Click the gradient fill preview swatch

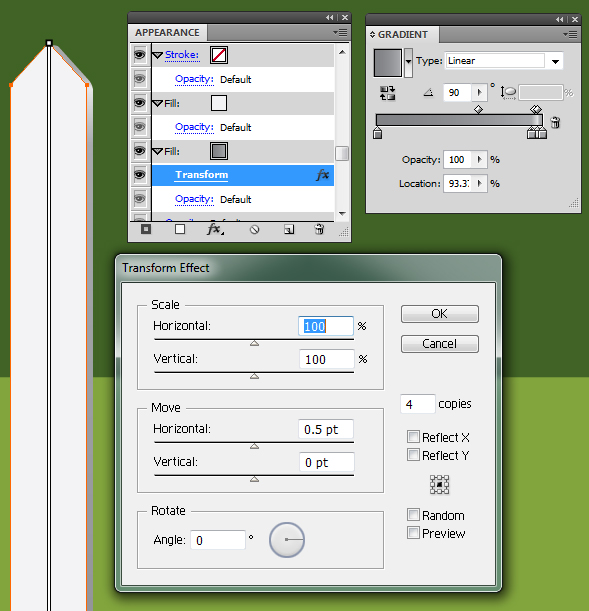click(x=388, y=63)
